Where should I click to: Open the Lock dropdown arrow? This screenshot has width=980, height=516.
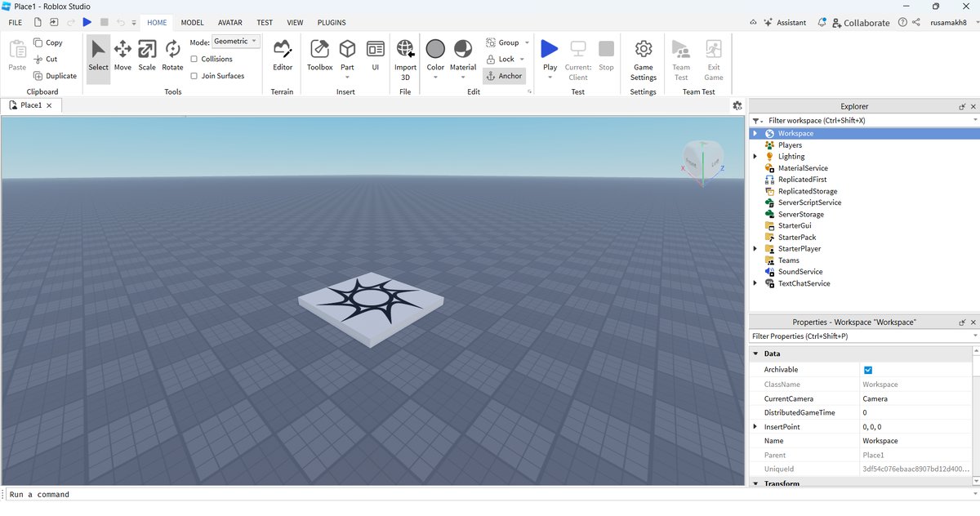tap(523, 60)
